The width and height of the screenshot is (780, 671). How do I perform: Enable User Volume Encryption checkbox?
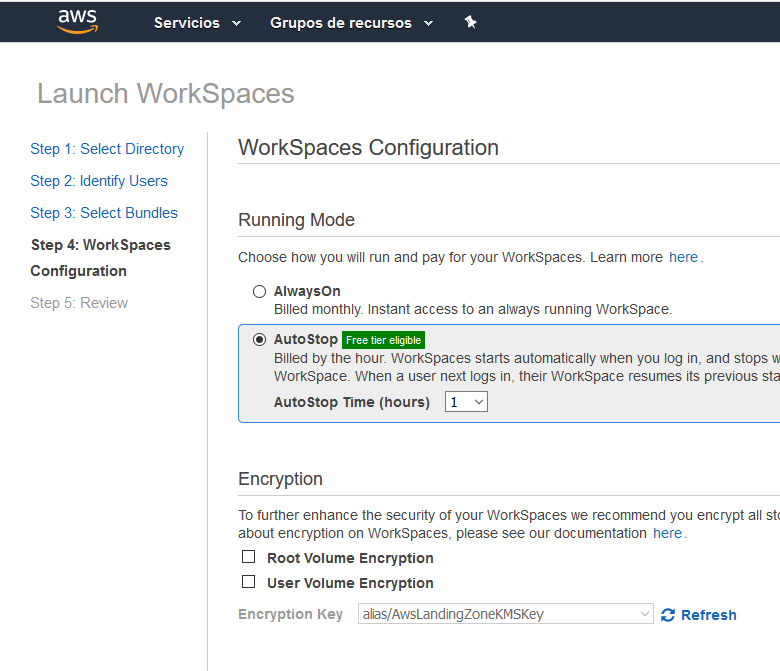[x=248, y=581]
